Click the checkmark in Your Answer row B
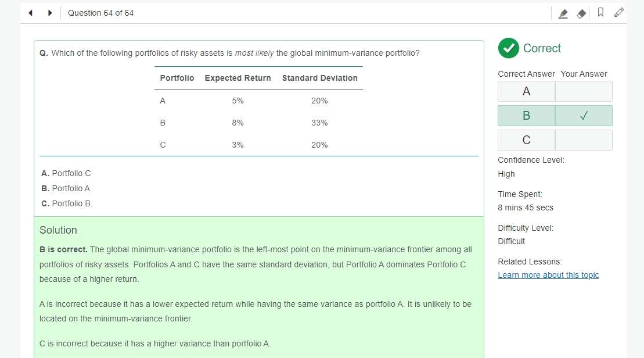This screenshot has width=644, height=358. [x=584, y=116]
